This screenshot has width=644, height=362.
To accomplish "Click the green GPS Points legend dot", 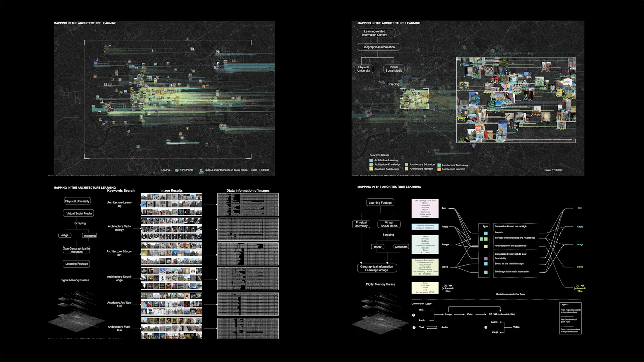I will [177, 170].
